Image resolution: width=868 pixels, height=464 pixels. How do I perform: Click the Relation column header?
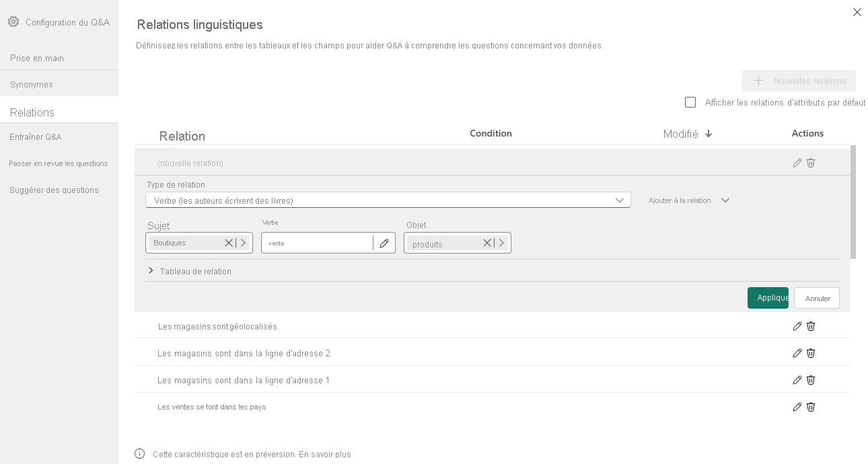182,137
